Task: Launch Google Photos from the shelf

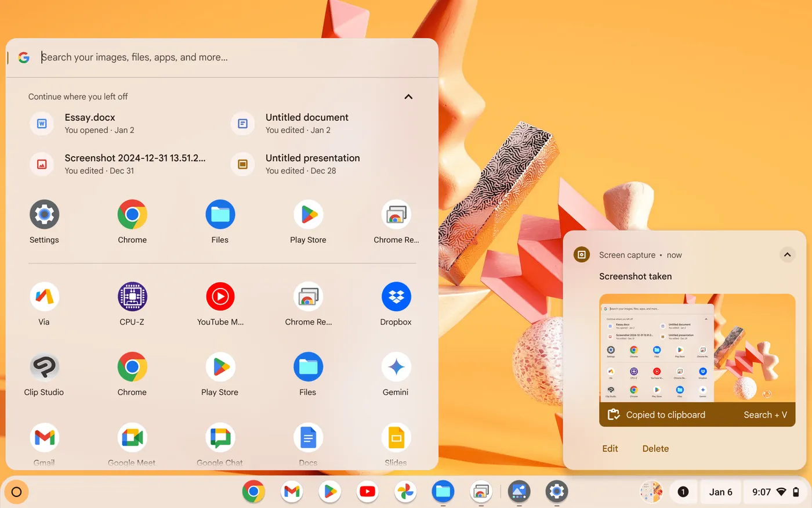Action: 405,492
